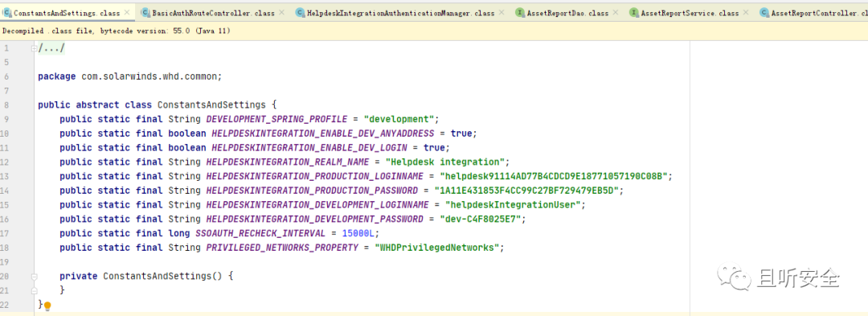Click constant SSOAUTH_RECHECK_INTERVAL
868x316 pixels.
pos(260,233)
